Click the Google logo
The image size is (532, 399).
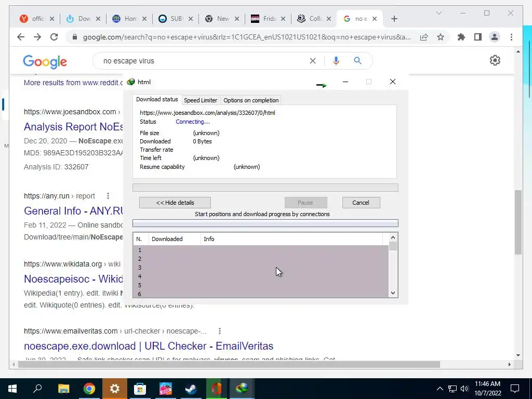pyautogui.click(x=45, y=61)
